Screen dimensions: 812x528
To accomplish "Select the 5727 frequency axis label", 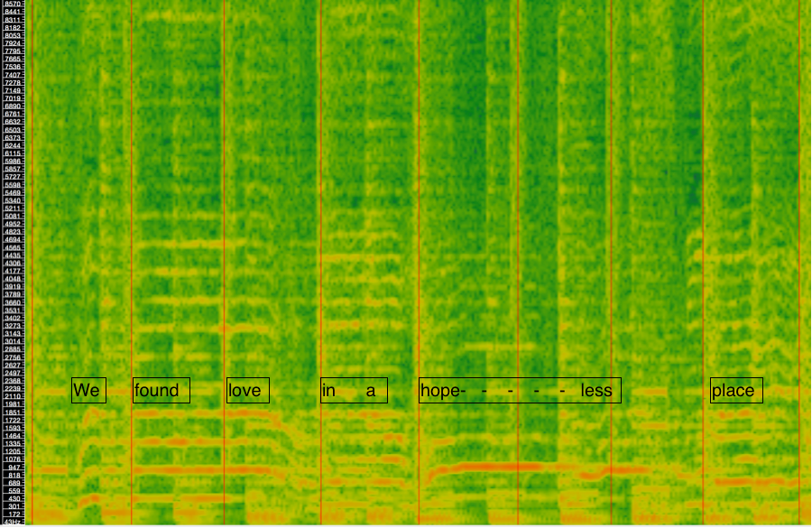I will [13, 177].
